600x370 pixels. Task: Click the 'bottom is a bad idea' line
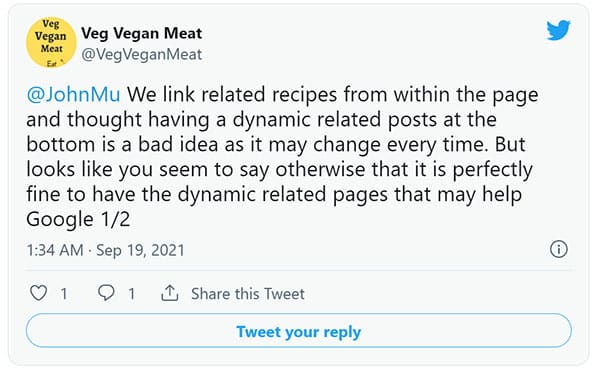(x=276, y=145)
